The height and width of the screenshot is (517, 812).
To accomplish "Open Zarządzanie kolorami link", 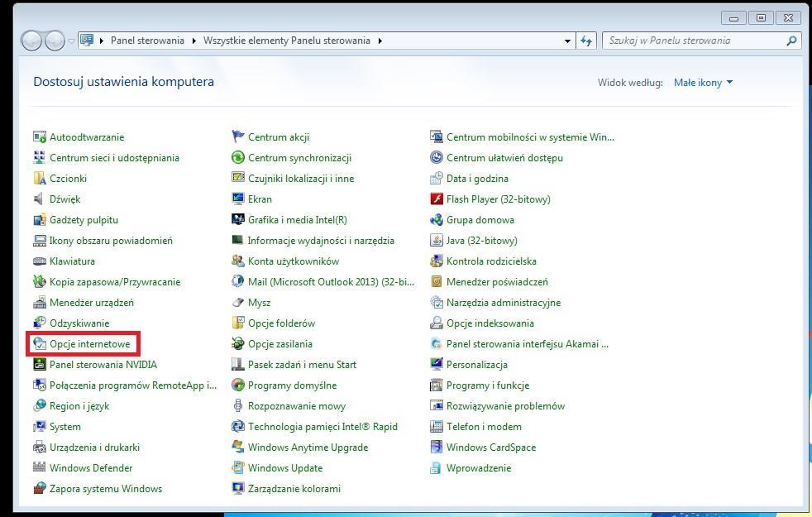I will [x=294, y=489].
